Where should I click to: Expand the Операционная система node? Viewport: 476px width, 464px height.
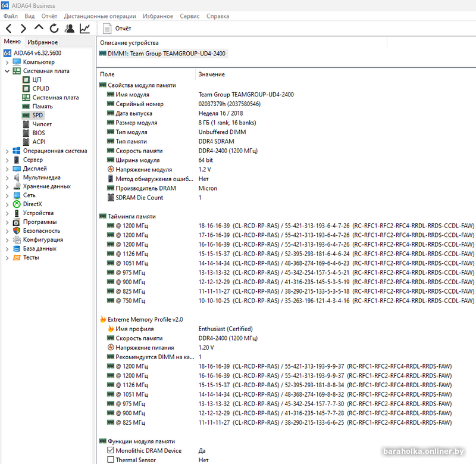coord(7,151)
